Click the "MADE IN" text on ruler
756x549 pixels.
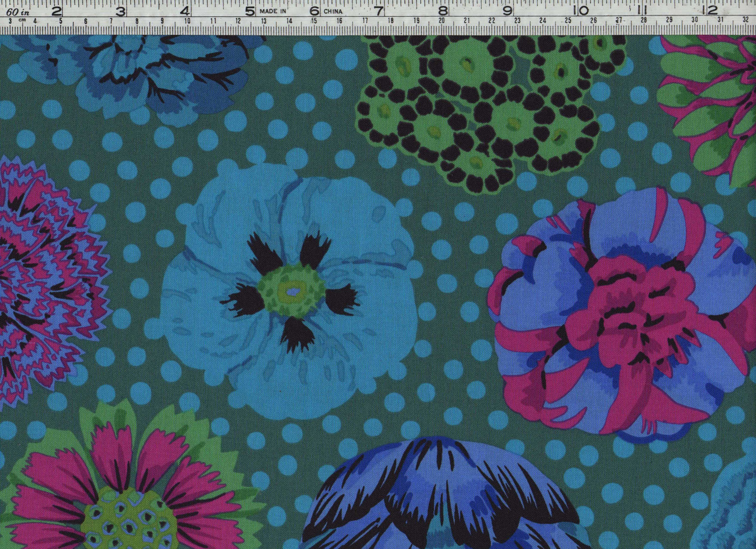pyautogui.click(x=273, y=10)
